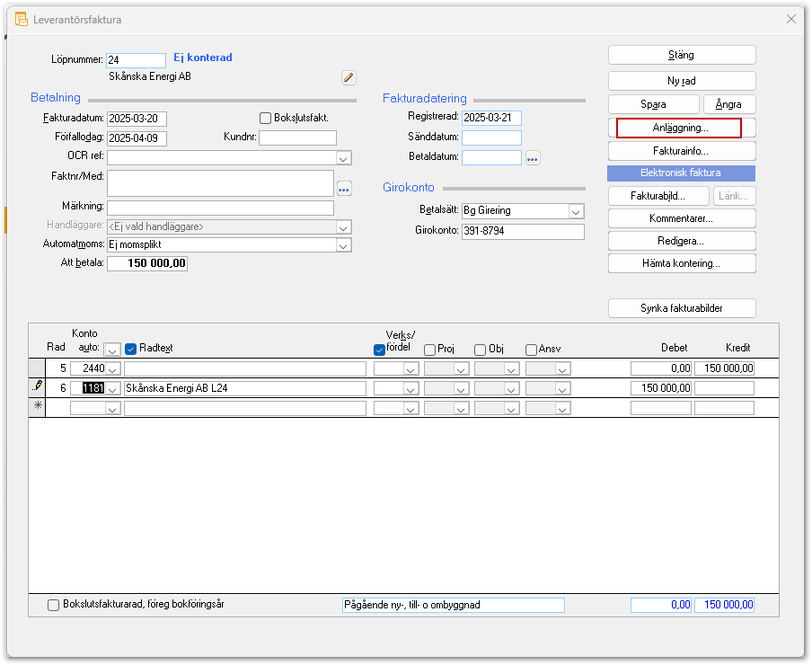
Task: Click the Elektronisk faktura banner
Action: point(681,173)
